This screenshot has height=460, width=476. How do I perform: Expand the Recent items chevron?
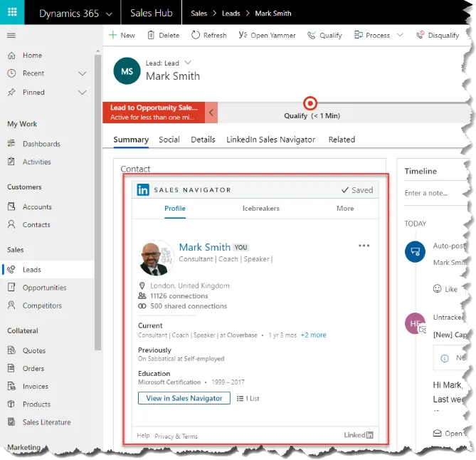(83, 73)
